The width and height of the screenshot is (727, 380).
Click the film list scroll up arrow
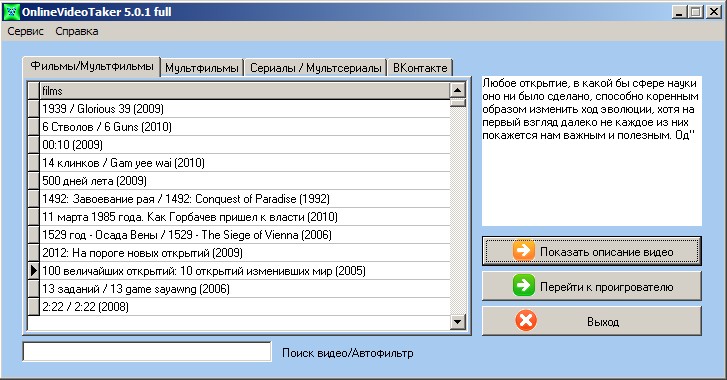(x=458, y=90)
